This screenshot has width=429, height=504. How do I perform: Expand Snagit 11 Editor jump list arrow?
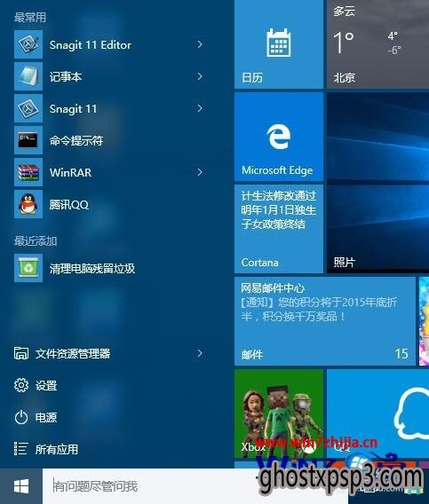pyautogui.click(x=200, y=44)
